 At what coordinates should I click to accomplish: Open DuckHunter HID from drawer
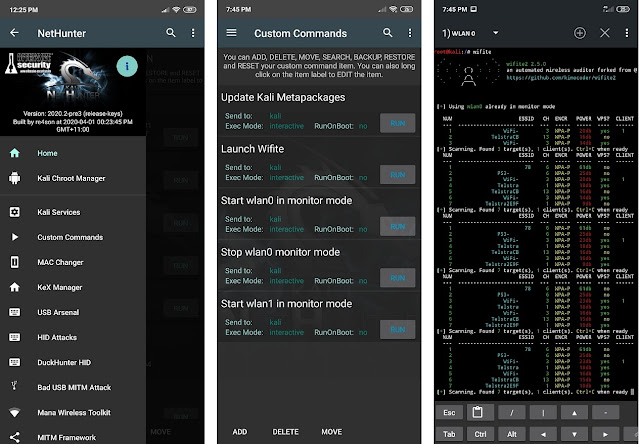tap(73, 362)
